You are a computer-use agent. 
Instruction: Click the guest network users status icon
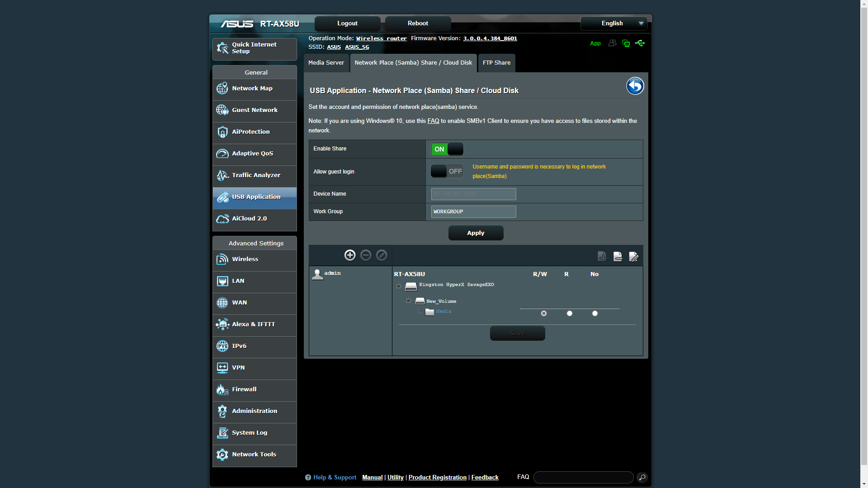pos(612,43)
